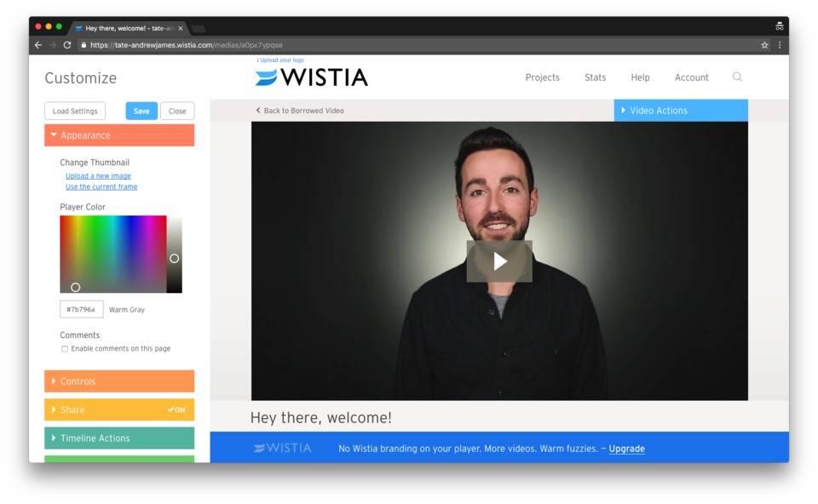Open the Chrome three-dot menu
The width and height of the screenshot is (818, 504).
pos(780,45)
